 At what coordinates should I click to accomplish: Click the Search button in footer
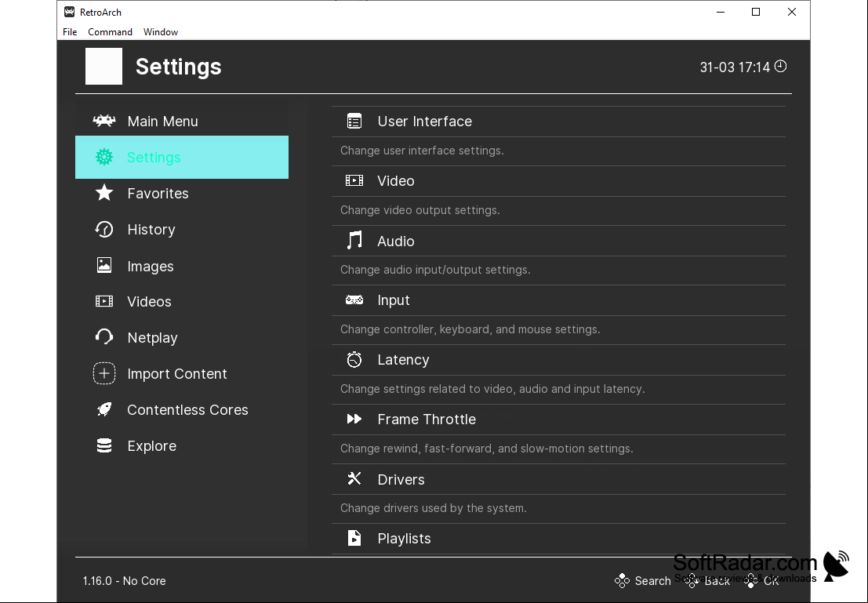[643, 580]
